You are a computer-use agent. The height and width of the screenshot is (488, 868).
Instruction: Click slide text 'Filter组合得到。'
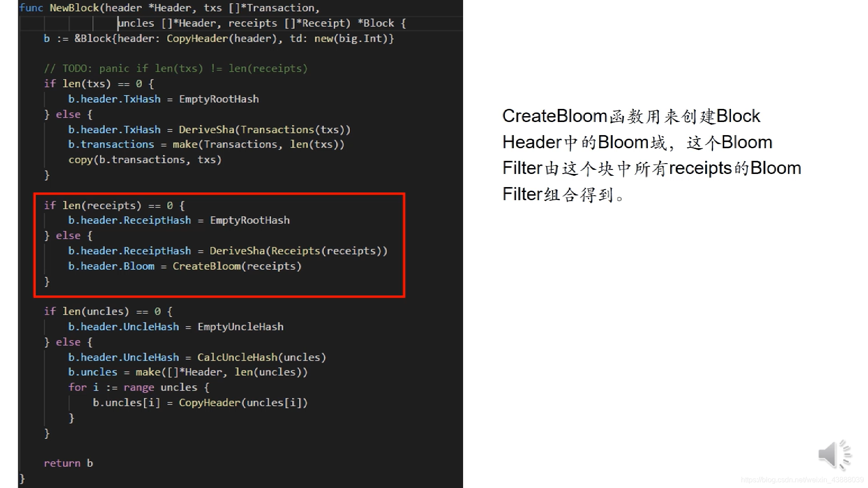tap(564, 195)
